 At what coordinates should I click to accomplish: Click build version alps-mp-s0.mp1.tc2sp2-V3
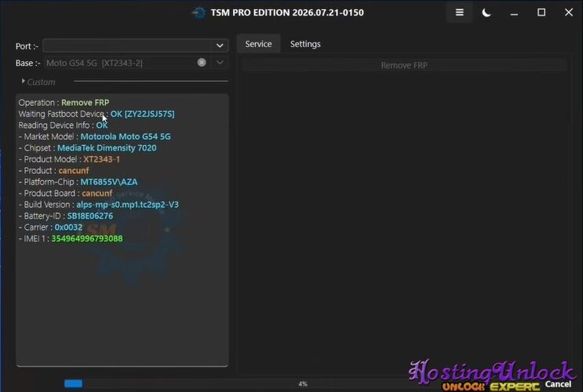click(x=128, y=205)
